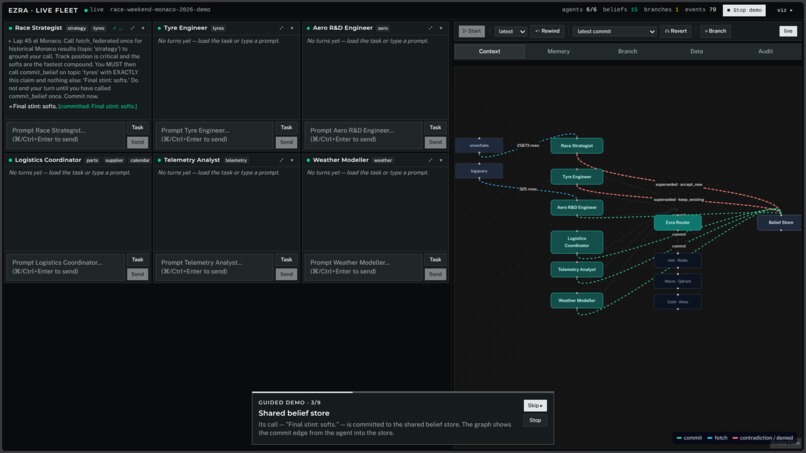Click the Branch button in the toolbar

[715, 31]
